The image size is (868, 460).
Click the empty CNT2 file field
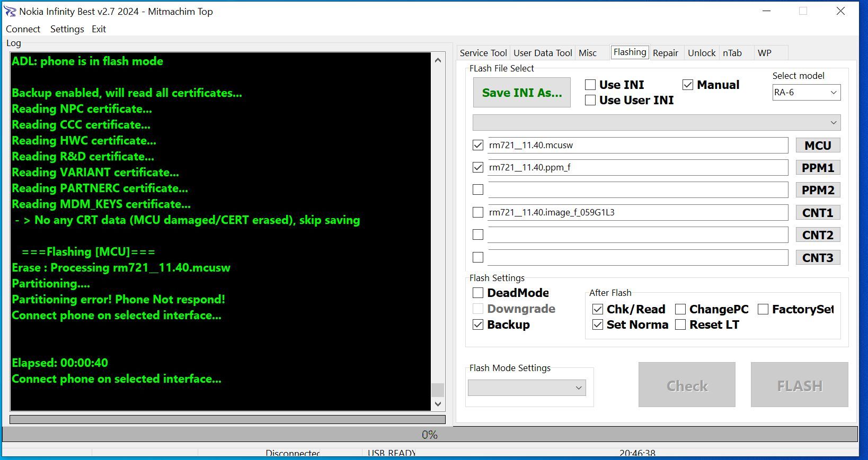click(x=637, y=234)
